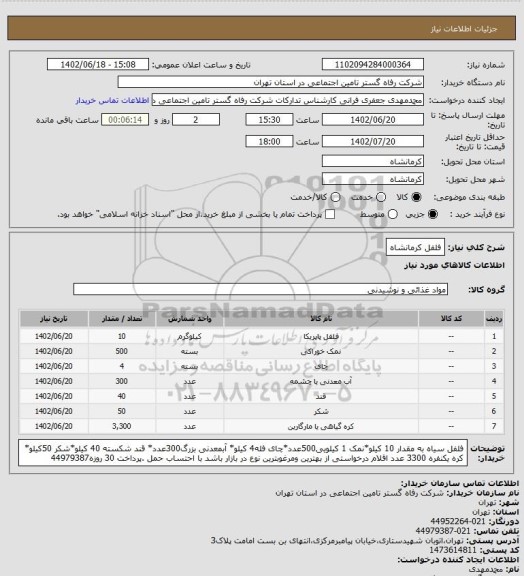Image resolution: width=524 pixels, height=576 pixels.
Task: Click the delivery city کرمانشاه field
Action: pos(373,179)
